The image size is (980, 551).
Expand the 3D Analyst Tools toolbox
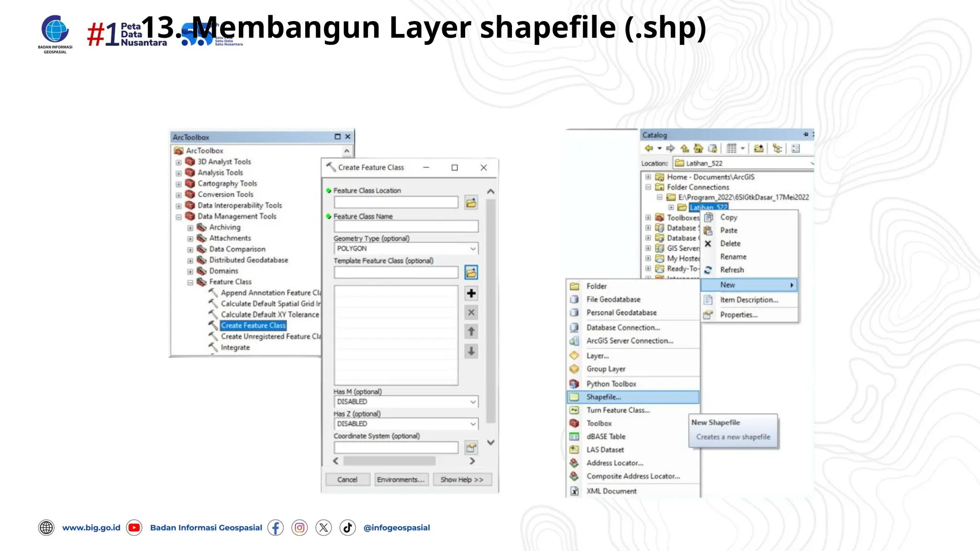[x=178, y=162]
